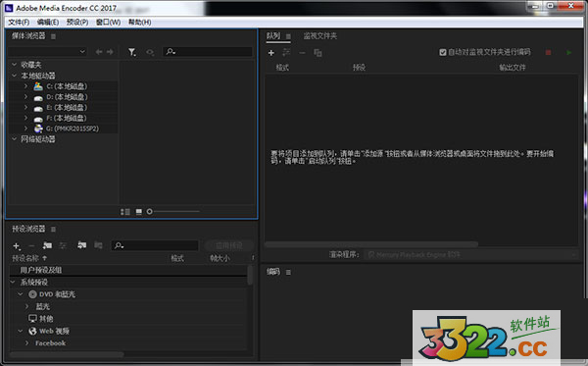Open the 编辑(E) menu

click(48, 23)
